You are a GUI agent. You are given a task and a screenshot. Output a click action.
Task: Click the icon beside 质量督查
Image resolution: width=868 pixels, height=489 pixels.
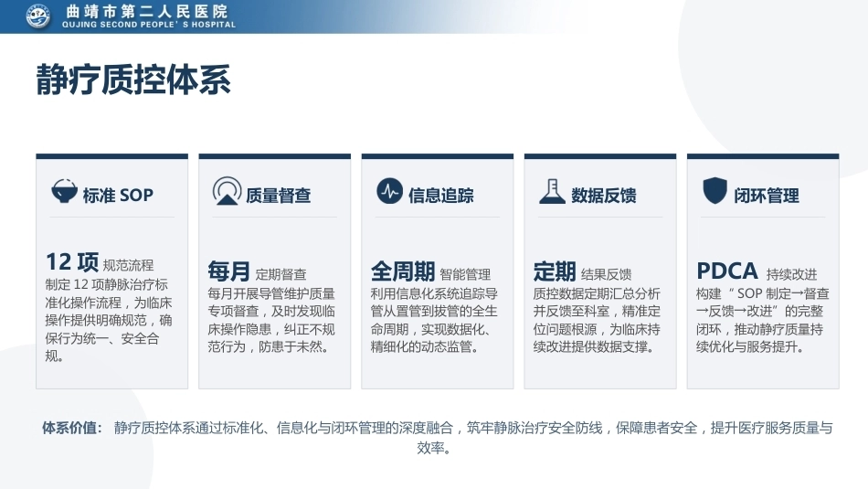click(x=227, y=190)
